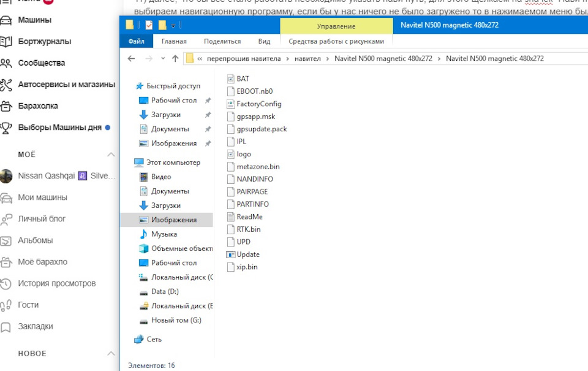The width and height of the screenshot is (588, 371).
Task: Click the Барахолка basket icon in the sidebar
Action: [6, 106]
